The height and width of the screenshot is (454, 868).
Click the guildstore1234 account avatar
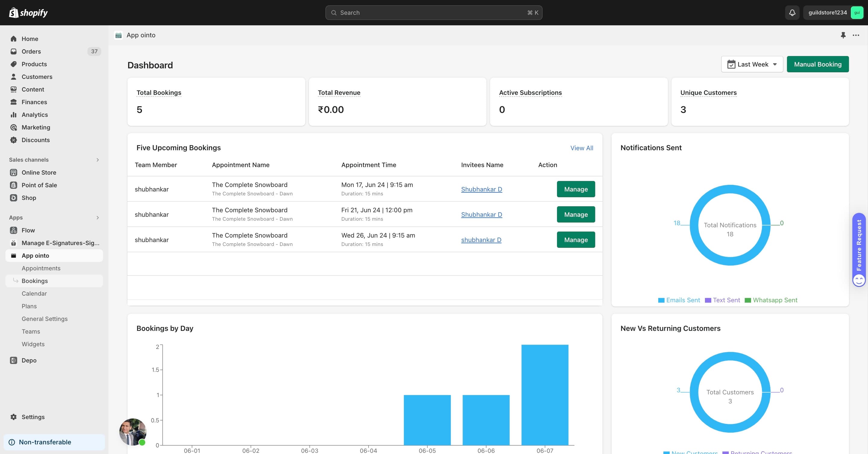click(857, 12)
